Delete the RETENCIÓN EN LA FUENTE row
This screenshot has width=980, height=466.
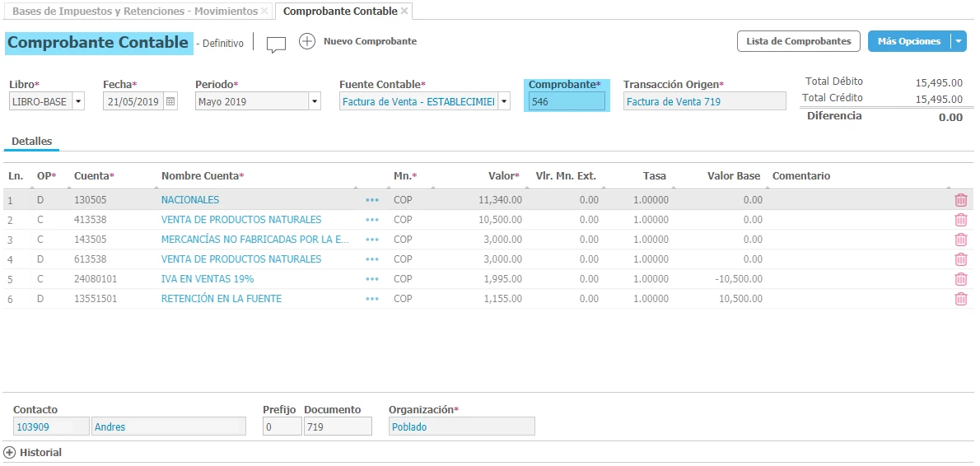click(960, 299)
